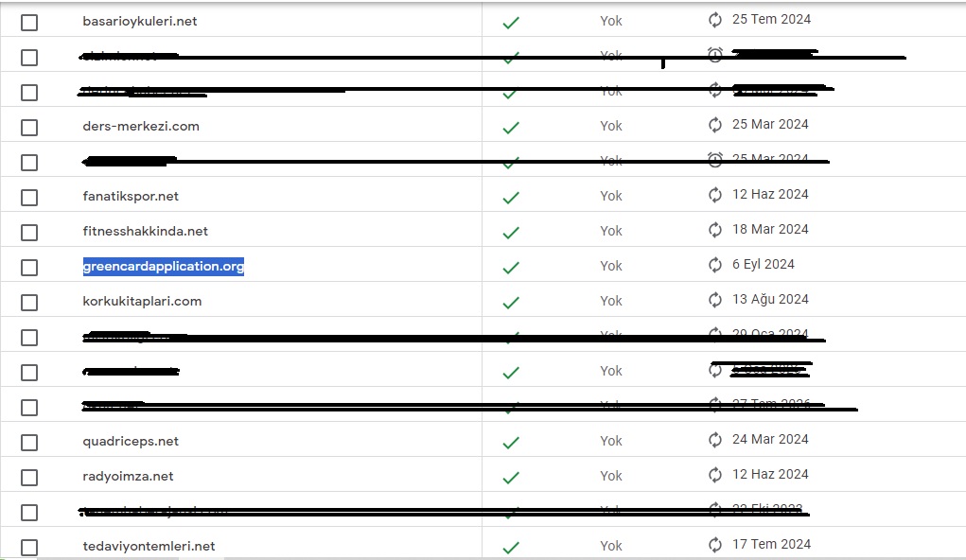Click the 12 Haz 2024 date for radyoimza.net
The width and height of the screenshot is (966, 560).
click(770, 474)
